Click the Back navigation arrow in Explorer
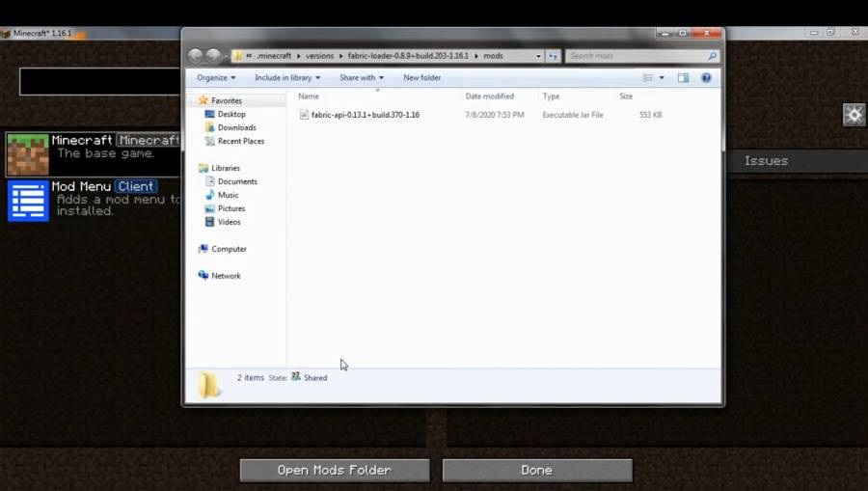 coord(196,56)
